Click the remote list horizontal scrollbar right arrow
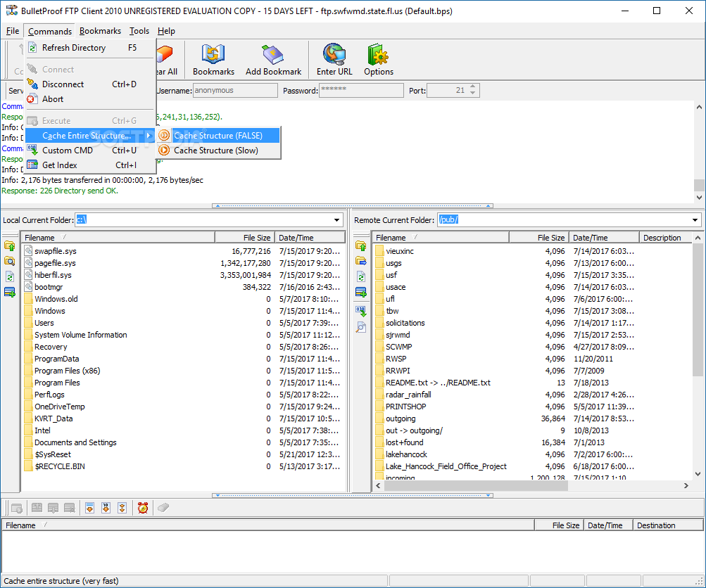This screenshot has width=706, height=588. (686, 486)
